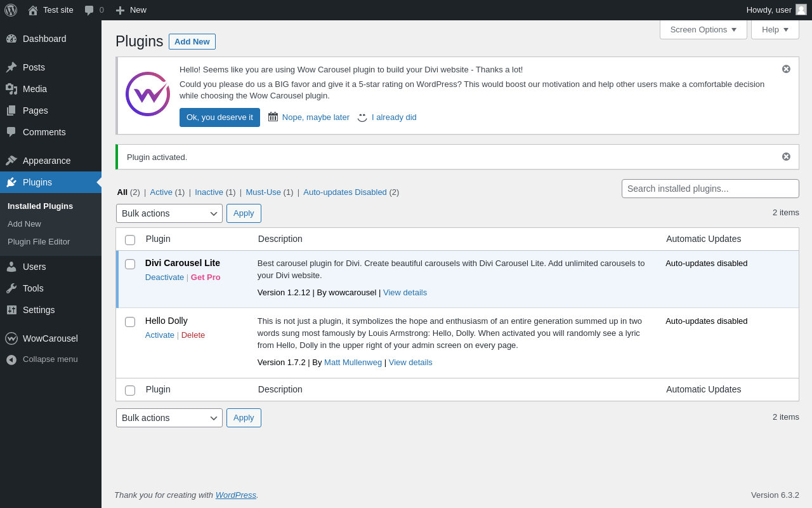Open the top Bulk actions dropdown
This screenshot has height=508, width=812.
pyautogui.click(x=169, y=213)
